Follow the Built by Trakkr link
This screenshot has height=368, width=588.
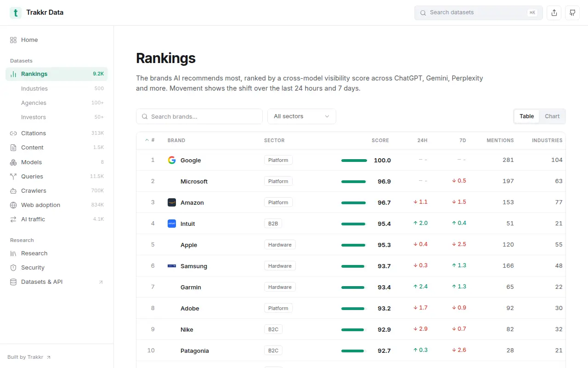pyautogui.click(x=29, y=357)
